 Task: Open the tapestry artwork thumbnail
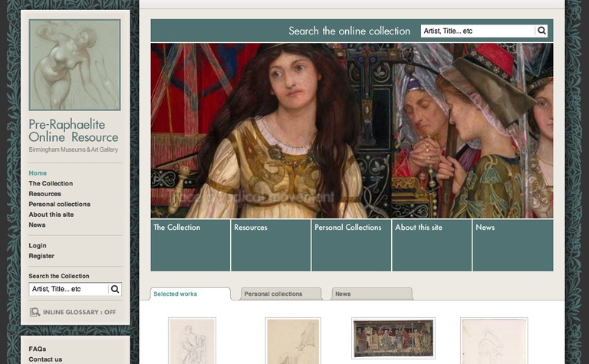(393, 338)
